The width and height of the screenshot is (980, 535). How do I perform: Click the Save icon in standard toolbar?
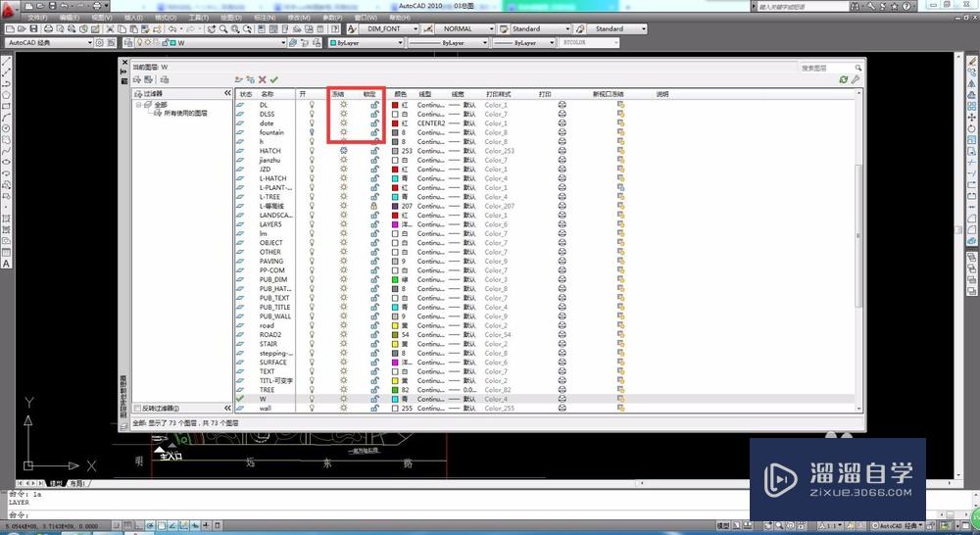click(33, 28)
